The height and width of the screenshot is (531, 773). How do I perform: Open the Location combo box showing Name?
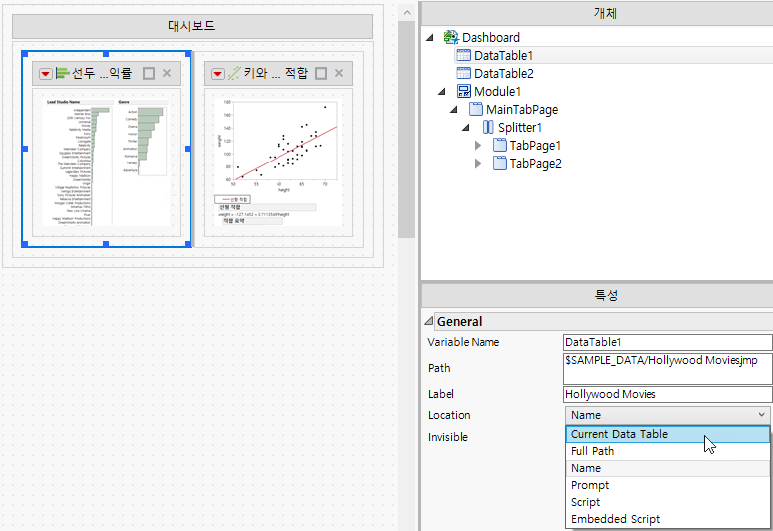point(667,415)
